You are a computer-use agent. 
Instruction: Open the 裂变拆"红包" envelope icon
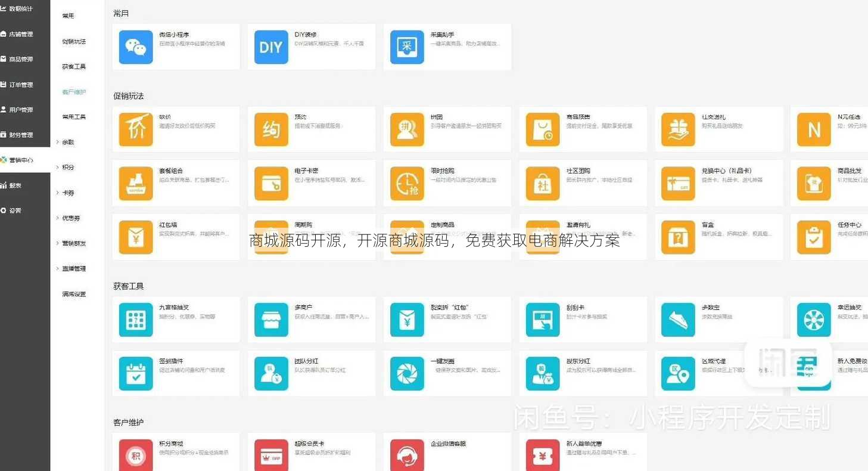[x=407, y=320]
